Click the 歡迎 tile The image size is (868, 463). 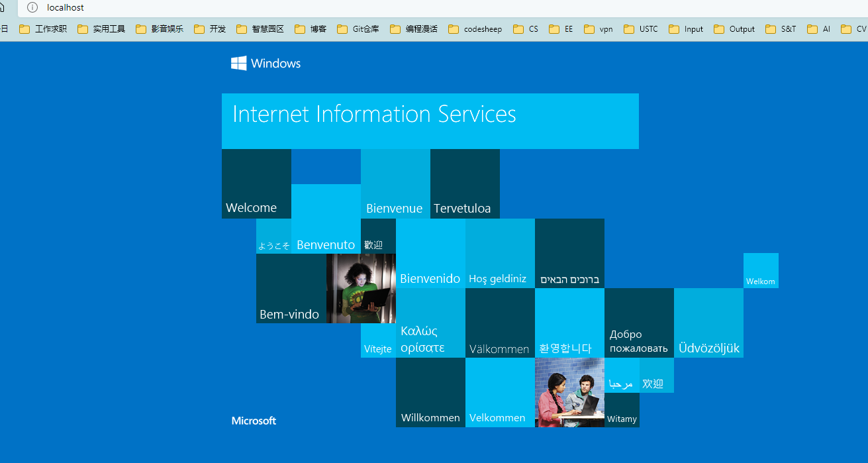point(378,236)
